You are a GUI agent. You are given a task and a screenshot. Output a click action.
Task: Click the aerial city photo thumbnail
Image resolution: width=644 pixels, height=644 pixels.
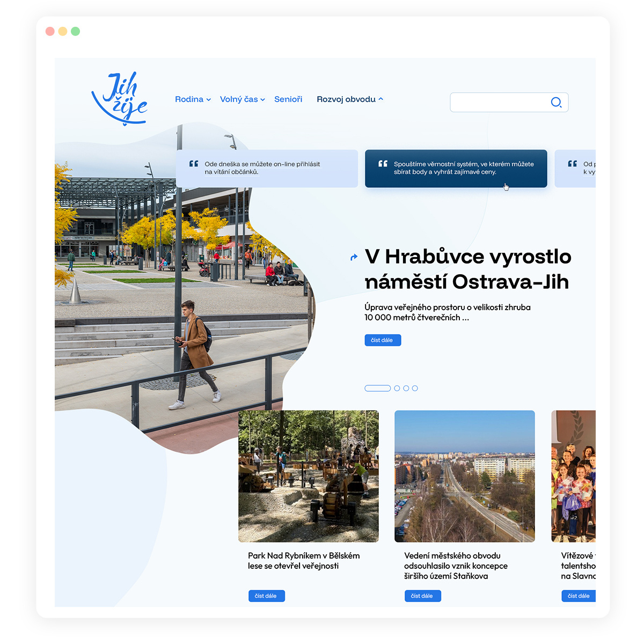pos(465,476)
